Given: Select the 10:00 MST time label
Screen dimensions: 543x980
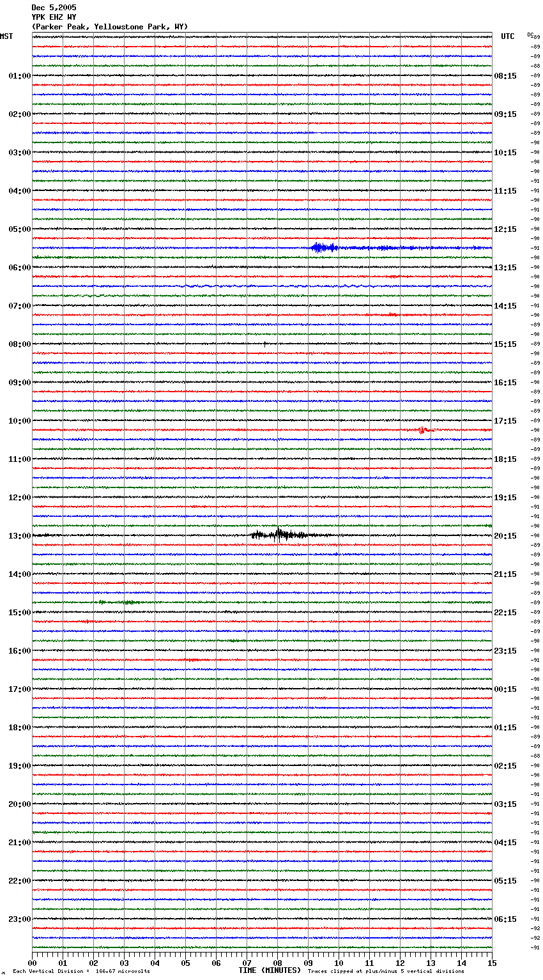Looking at the screenshot, I should [20, 421].
